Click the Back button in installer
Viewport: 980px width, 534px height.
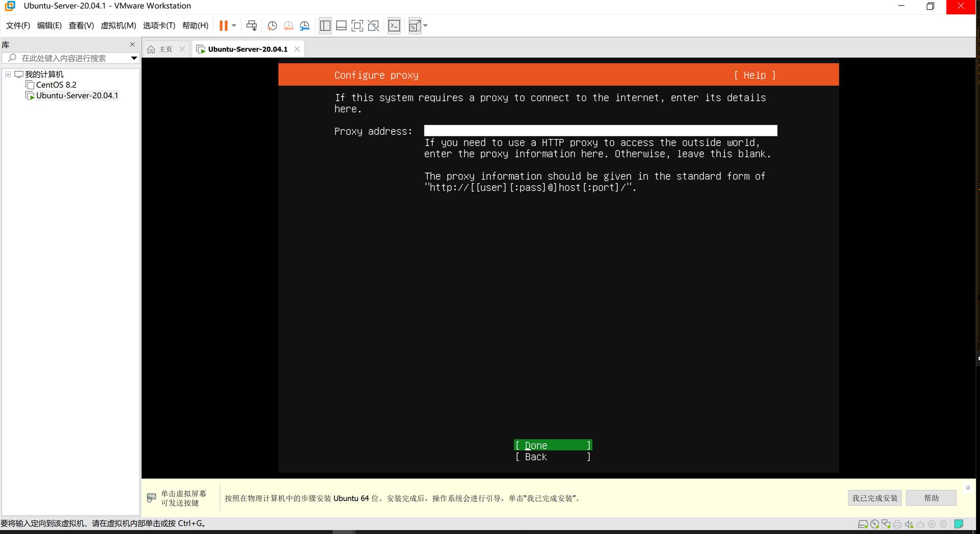[553, 457]
